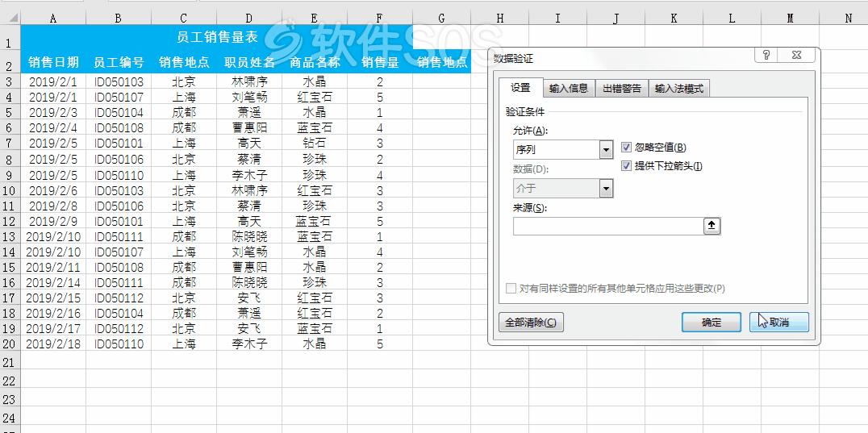
Task: Click header cell 销售量
Action: pos(380,62)
